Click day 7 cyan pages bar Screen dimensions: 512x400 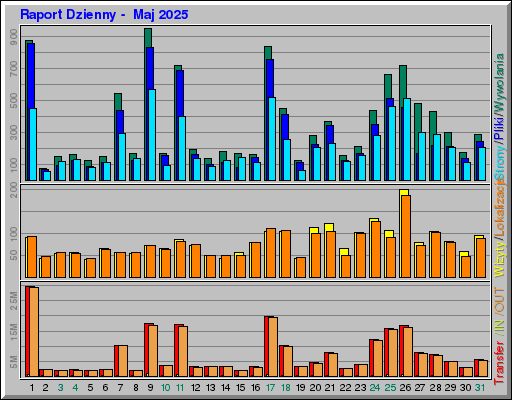tap(122, 157)
